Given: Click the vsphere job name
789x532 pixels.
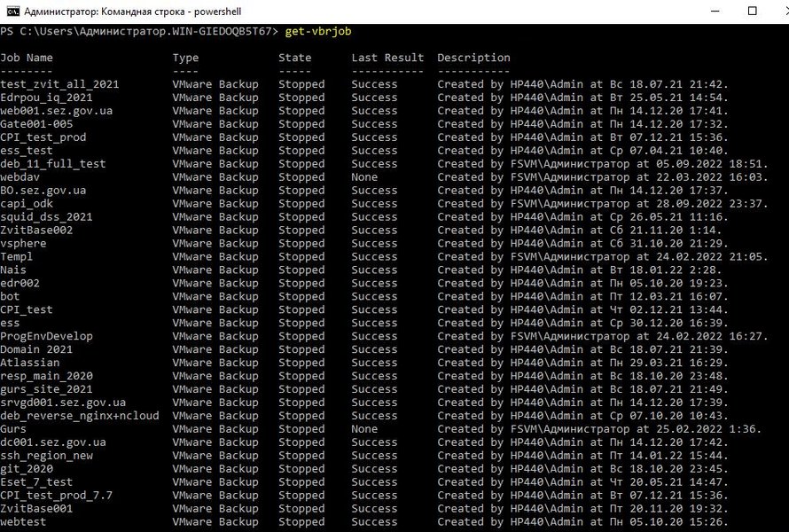Looking at the screenshot, I should tap(23, 243).
